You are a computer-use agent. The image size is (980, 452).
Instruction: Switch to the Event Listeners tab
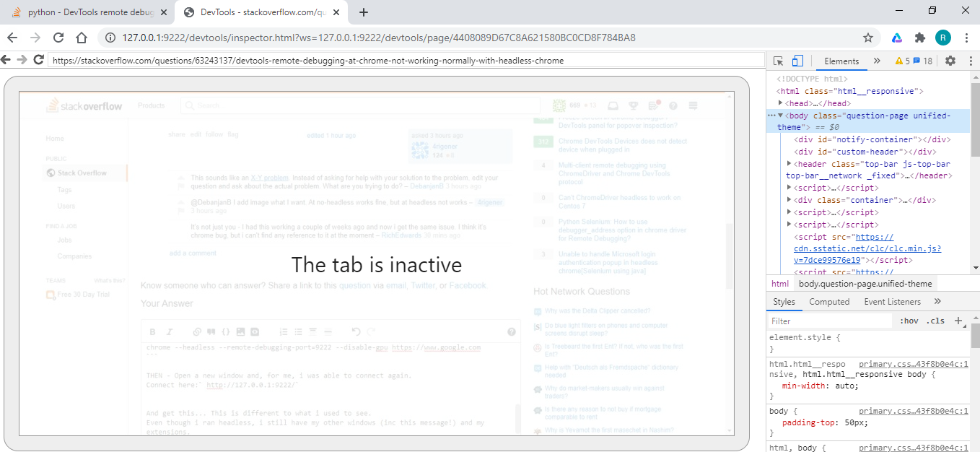click(x=893, y=302)
